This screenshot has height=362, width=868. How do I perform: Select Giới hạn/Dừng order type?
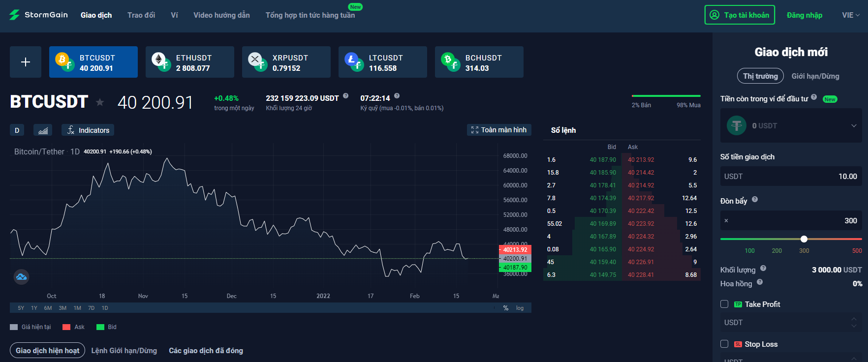click(x=815, y=76)
